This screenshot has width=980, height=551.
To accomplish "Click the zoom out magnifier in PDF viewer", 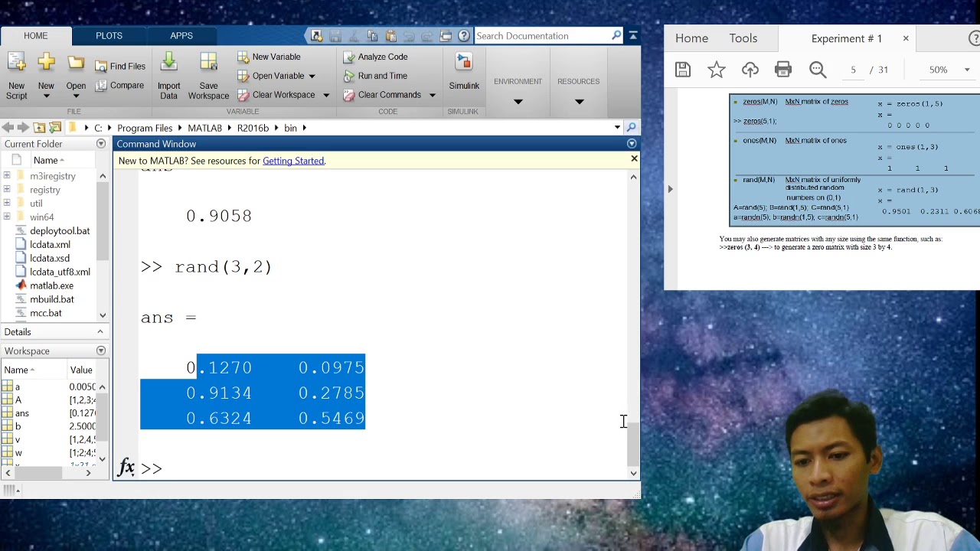I will [x=818, y=70].
